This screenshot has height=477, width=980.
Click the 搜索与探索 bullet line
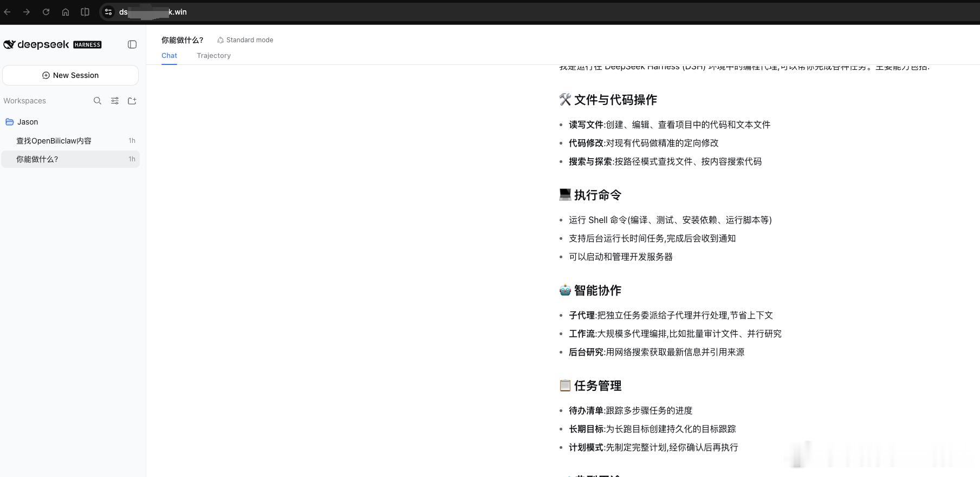pos(665,161)
